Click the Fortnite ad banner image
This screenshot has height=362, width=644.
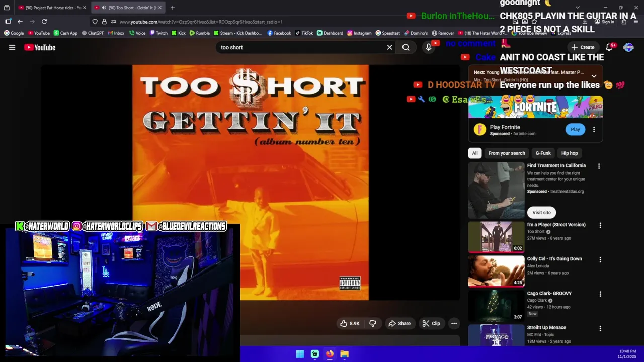pyautogui.click(x=535, y=107)
